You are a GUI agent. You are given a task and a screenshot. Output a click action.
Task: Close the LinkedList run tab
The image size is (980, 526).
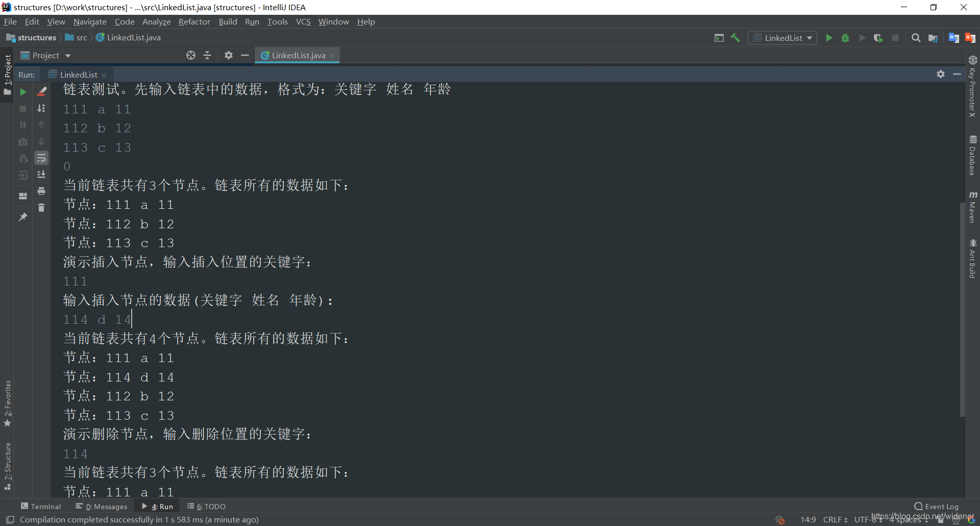(104, 75)
